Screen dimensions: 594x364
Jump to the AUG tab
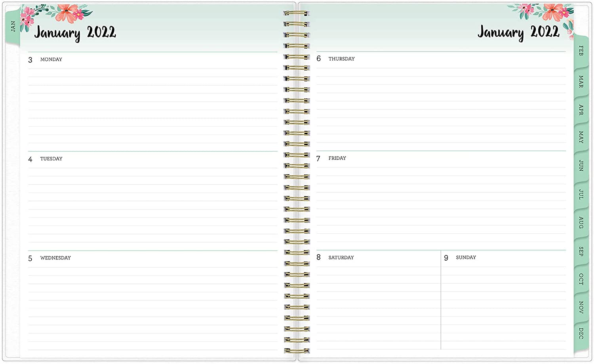pyautogui.click(x=581, y=223)
